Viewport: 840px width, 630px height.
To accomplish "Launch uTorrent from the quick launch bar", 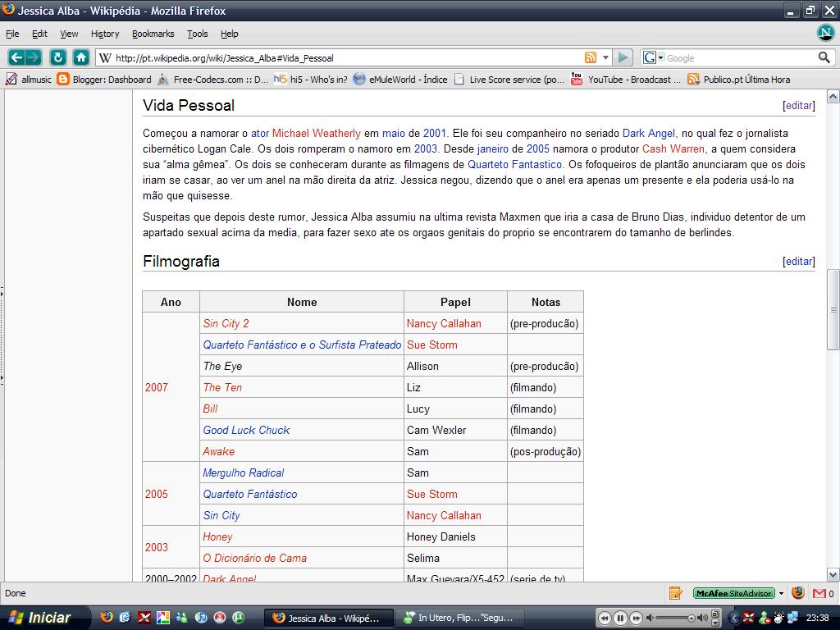I will click(239, 617).
